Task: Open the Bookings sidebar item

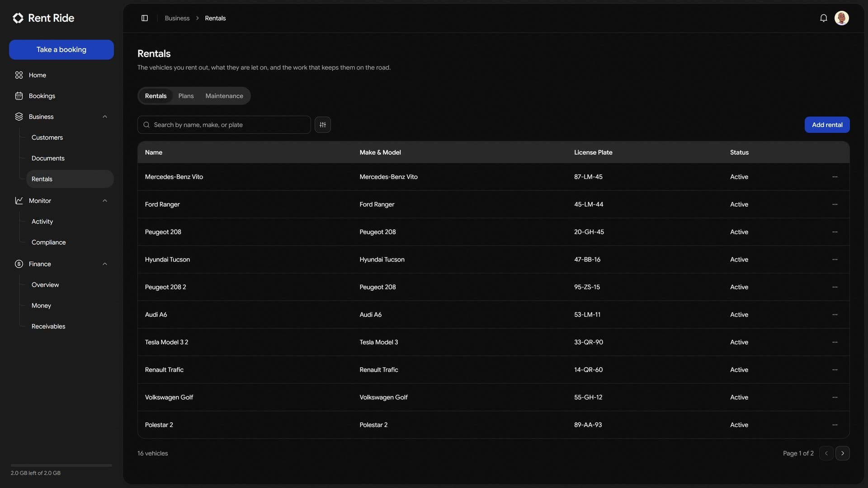Action: tap(61, 96)
